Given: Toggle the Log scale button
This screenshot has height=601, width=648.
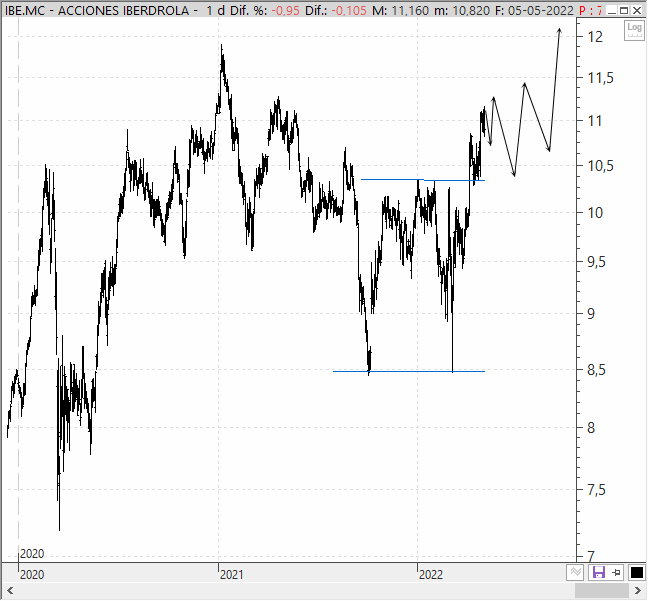Looking at the screenshot, I should coord(634,31).
